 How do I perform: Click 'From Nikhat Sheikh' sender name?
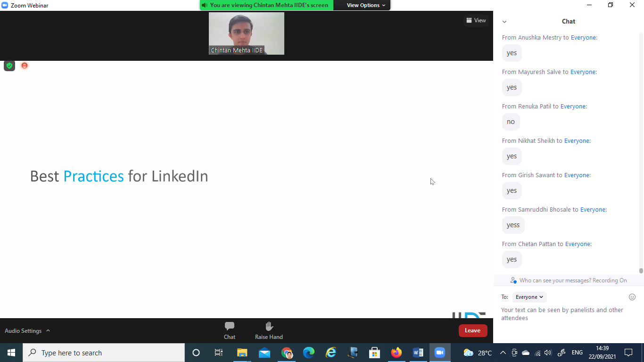coord(528,141)
